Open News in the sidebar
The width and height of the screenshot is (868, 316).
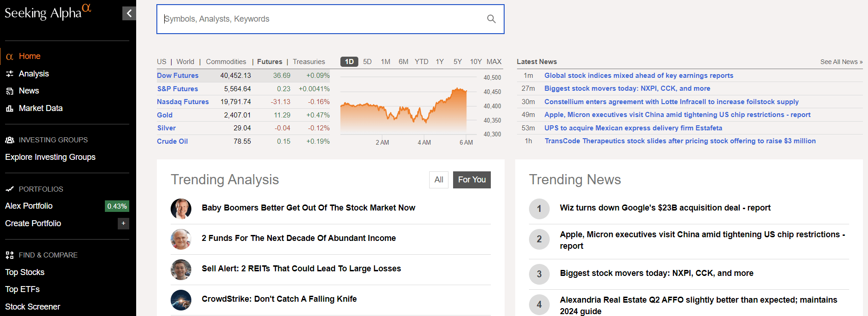coord(29,91)
